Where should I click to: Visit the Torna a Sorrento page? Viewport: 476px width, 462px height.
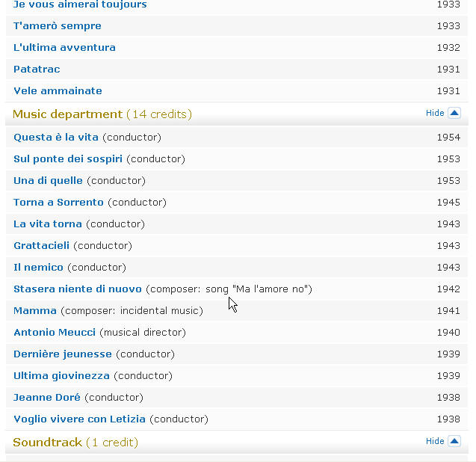click(58, 203)
